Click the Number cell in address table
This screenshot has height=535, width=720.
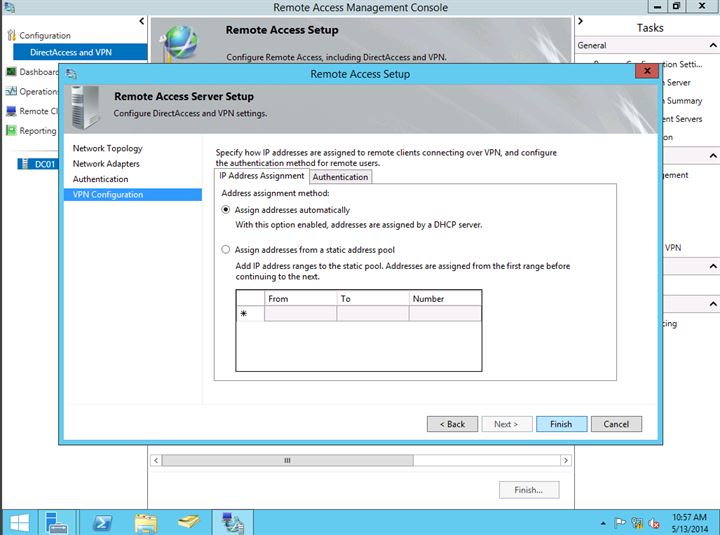click(445, 314)
